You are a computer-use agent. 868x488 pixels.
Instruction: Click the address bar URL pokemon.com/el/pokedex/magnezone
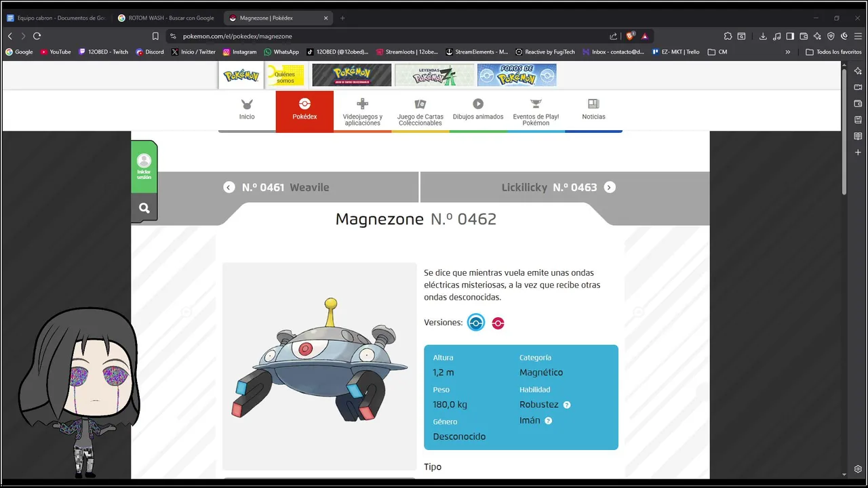click(237, 36)
